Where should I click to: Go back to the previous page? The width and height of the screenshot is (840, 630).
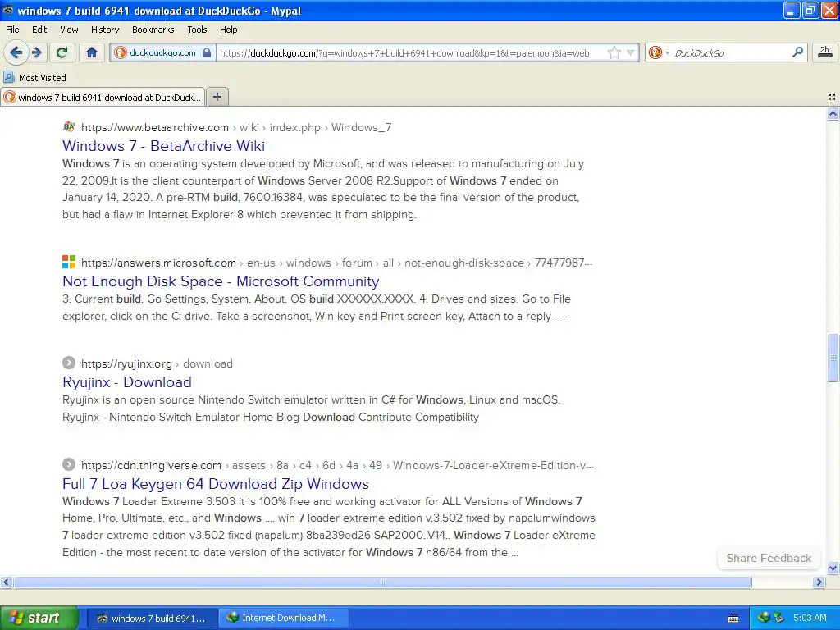(x=16, y=52)
